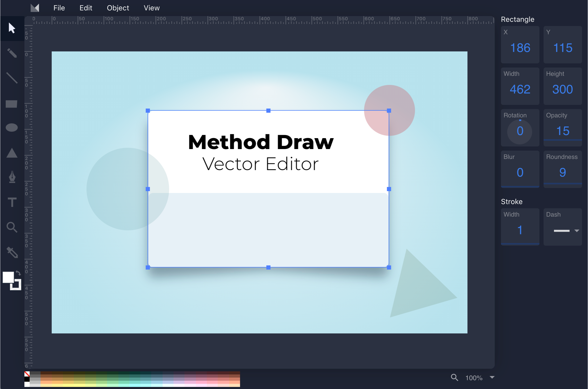
Task: Click the Rotation value field
Action: click(520, 131)
